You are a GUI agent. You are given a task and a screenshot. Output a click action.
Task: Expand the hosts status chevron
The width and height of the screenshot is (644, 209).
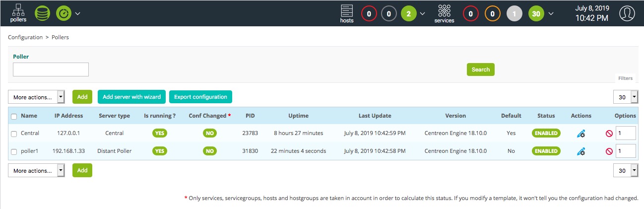pyautogui.click(x=422, y=14)
